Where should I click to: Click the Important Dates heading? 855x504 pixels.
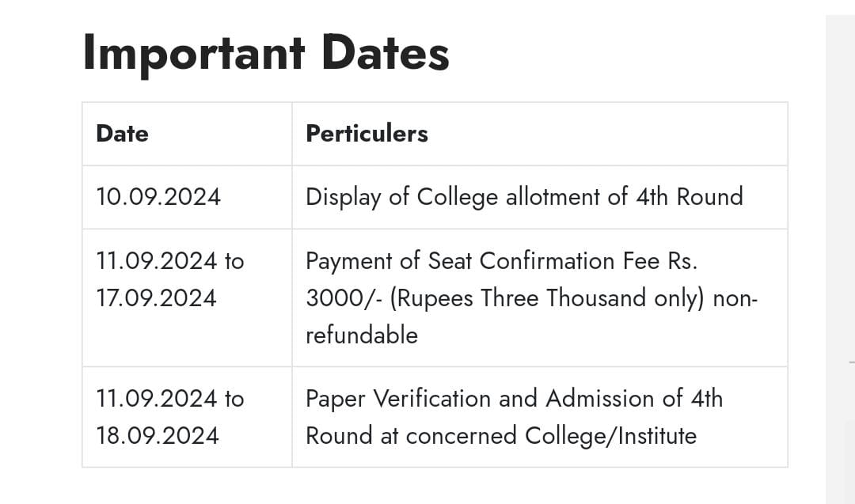[266, 53]
